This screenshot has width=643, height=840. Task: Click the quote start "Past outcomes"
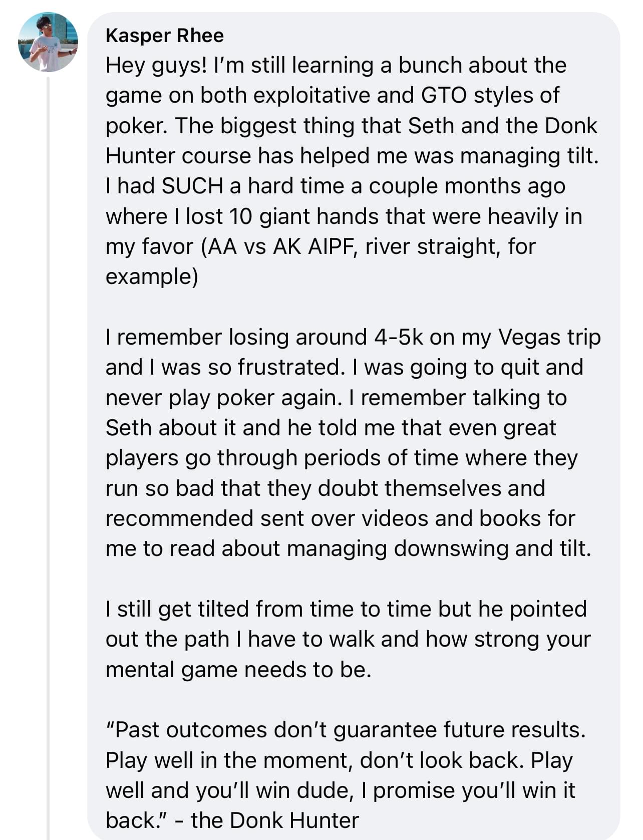pyautogui.click(x=190, y=730)
